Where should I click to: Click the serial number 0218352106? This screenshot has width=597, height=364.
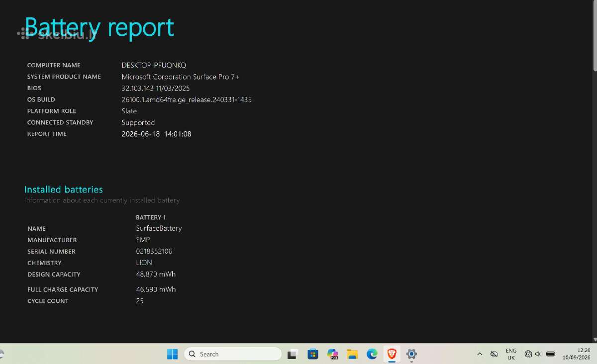154,251
